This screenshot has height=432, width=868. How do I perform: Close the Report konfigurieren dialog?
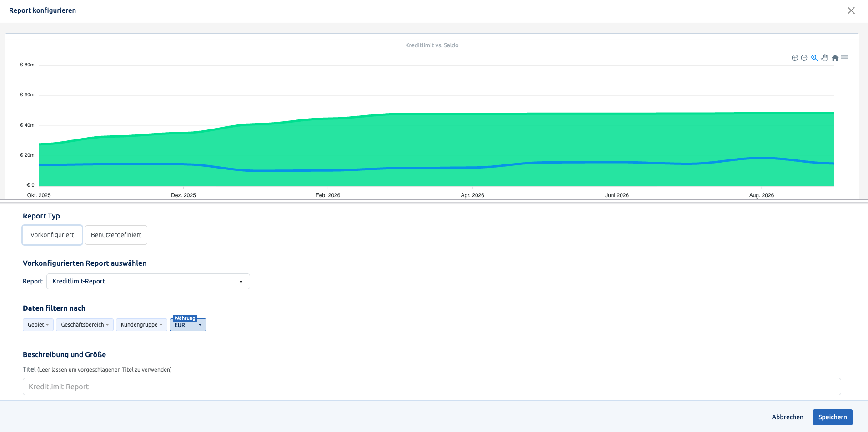pos(851,10)
